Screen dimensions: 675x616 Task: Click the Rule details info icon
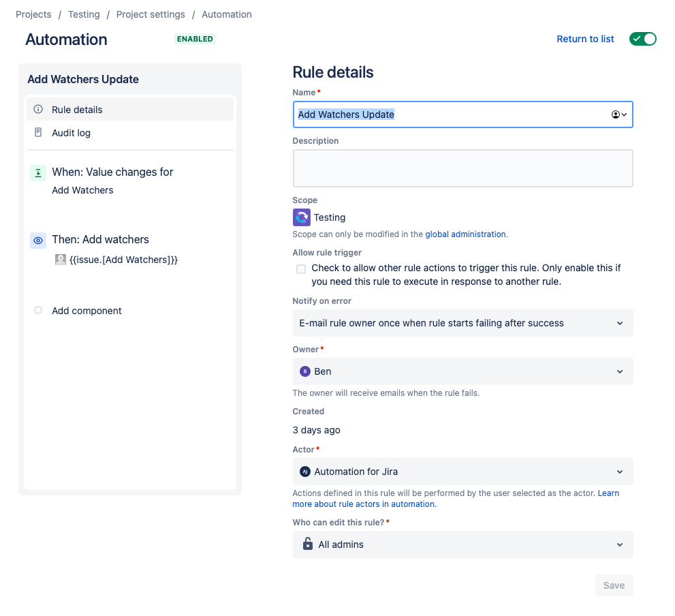[x=38, y=110]
